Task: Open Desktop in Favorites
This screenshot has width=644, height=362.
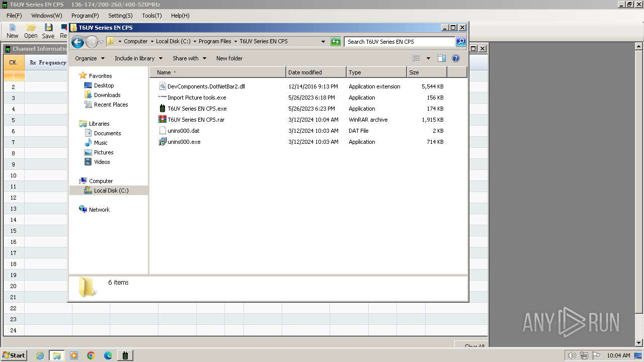Action: click(104, 85)
